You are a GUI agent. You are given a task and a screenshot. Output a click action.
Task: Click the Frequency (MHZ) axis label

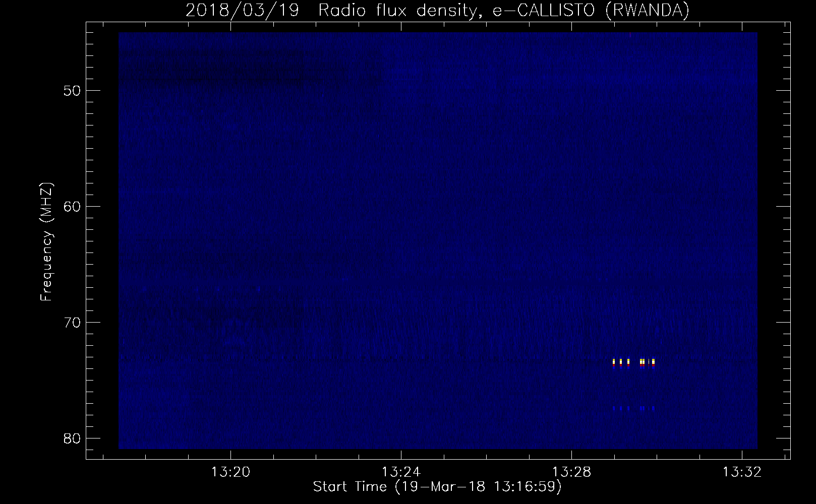47,242
